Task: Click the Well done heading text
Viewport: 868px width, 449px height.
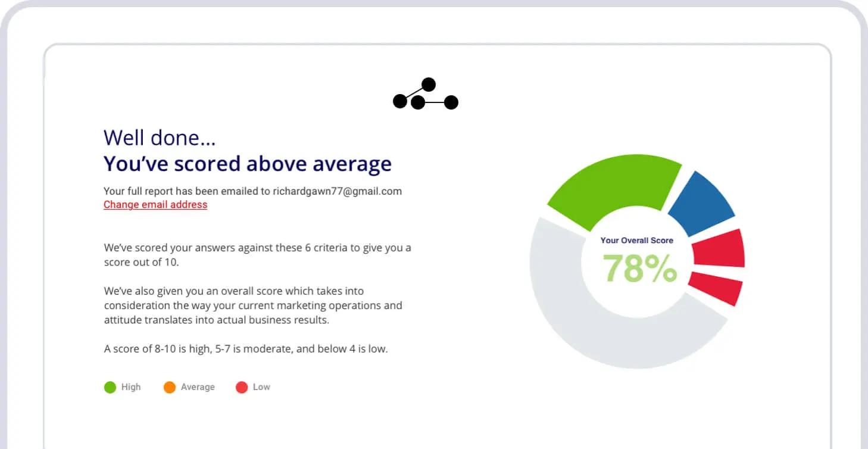Action: 160,138
